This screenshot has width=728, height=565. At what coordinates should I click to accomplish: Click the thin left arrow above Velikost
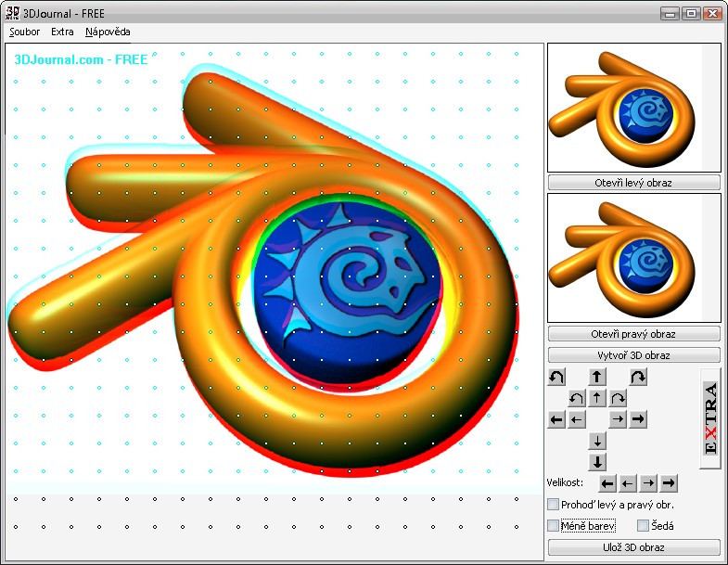pyautogui.click(x=577, y=419)
